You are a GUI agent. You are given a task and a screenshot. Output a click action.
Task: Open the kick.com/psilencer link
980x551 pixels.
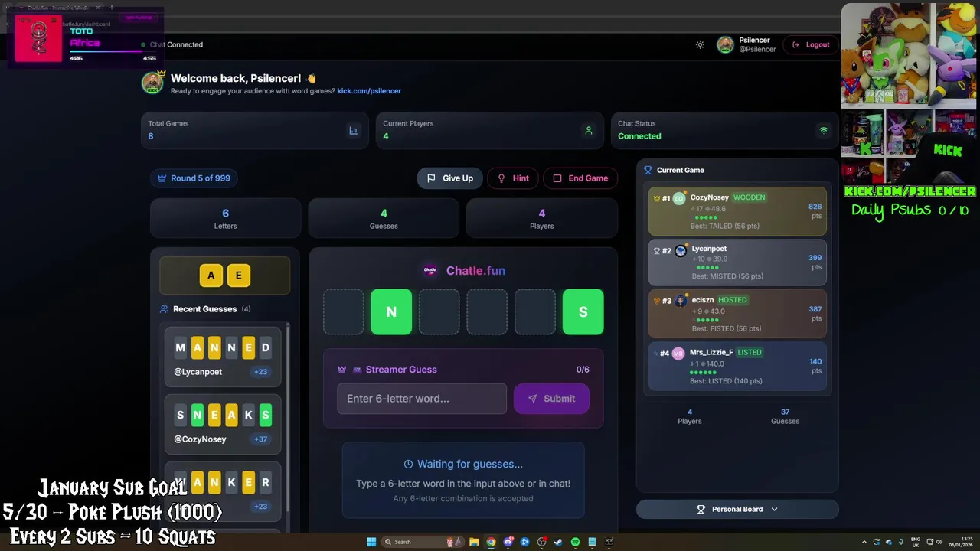pos(369,90)
